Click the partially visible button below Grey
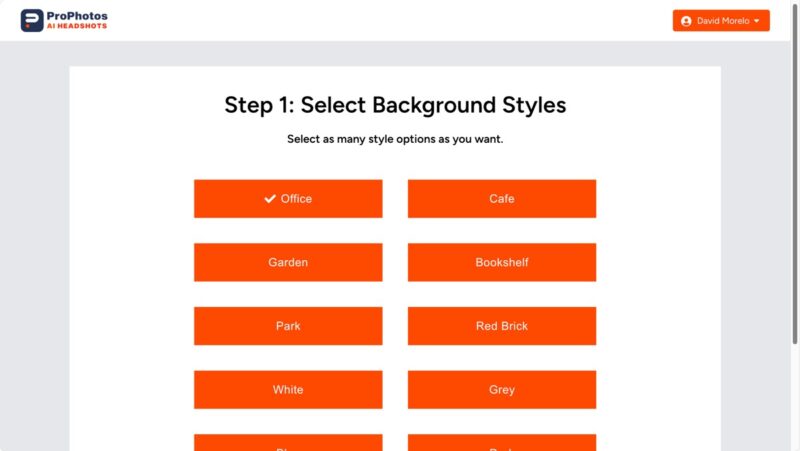This screenshot has height=451, width=800. coord(502,443)
